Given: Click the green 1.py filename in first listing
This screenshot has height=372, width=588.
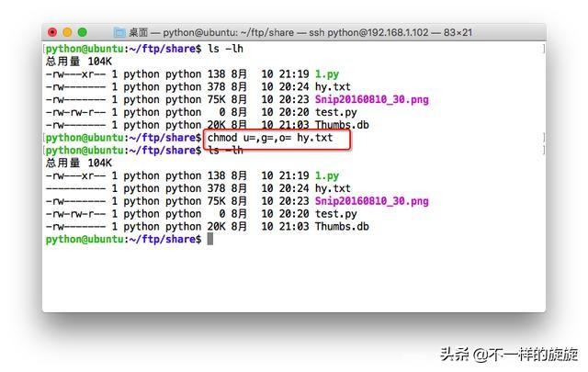Looking at the screenshot, I should pos(327,74).
